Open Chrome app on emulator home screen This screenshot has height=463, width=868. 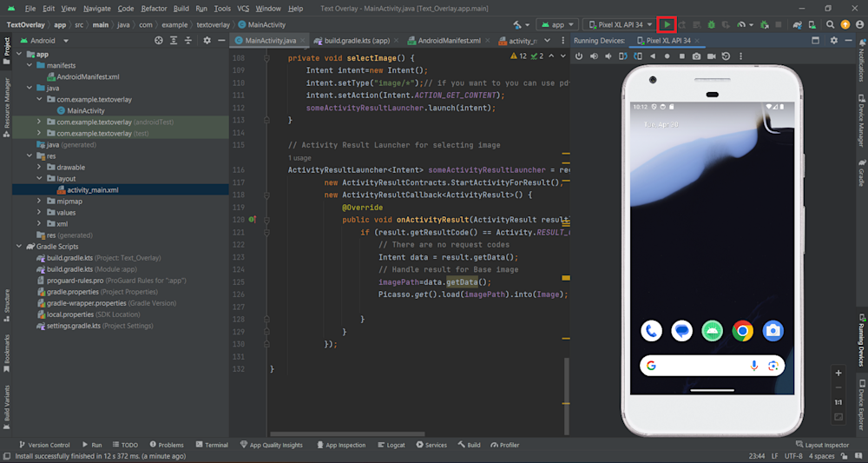coord(742,331)
